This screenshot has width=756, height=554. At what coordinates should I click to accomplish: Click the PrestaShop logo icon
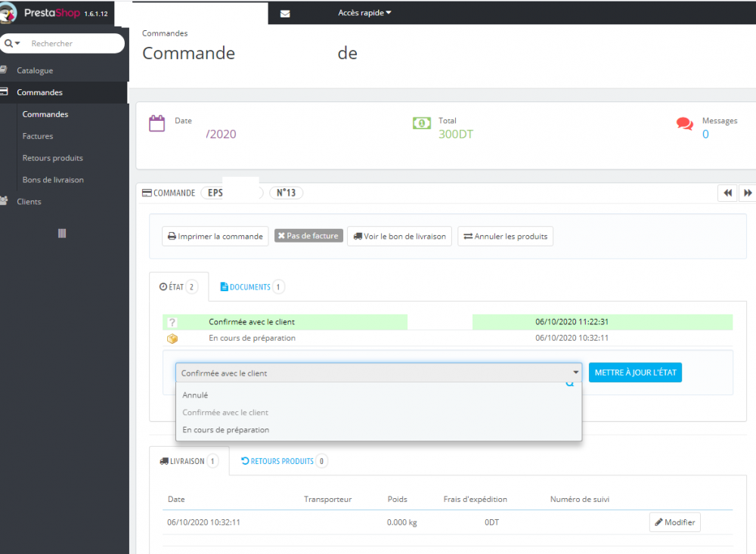coord(8,13)
